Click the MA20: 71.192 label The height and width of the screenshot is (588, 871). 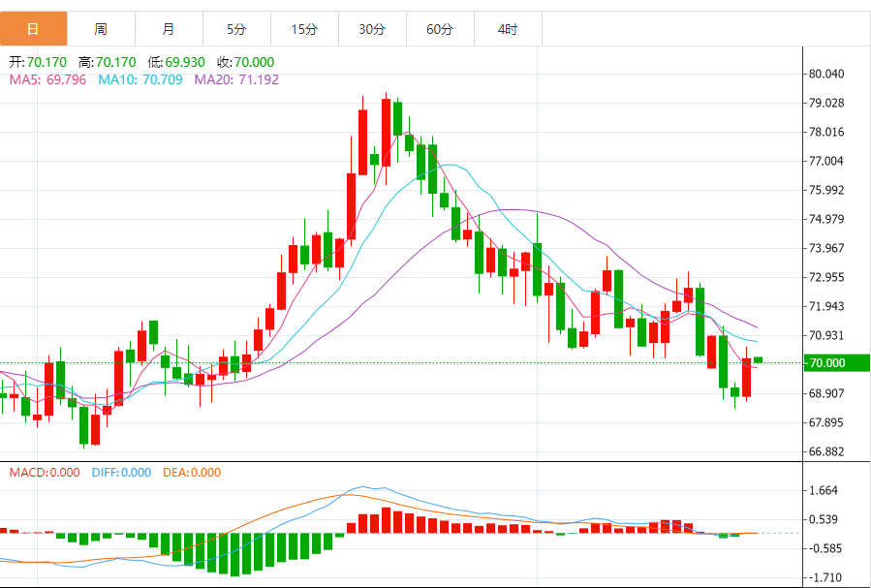coord(236,80)
